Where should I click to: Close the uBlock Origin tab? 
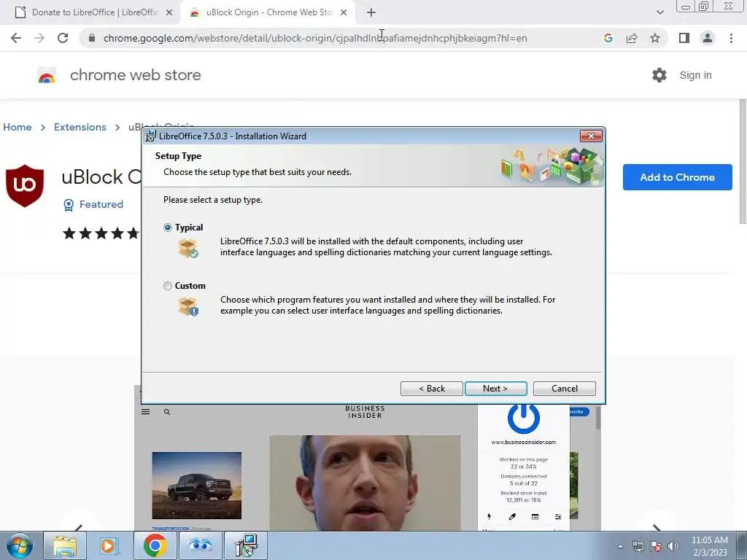[x=344, y=12]
